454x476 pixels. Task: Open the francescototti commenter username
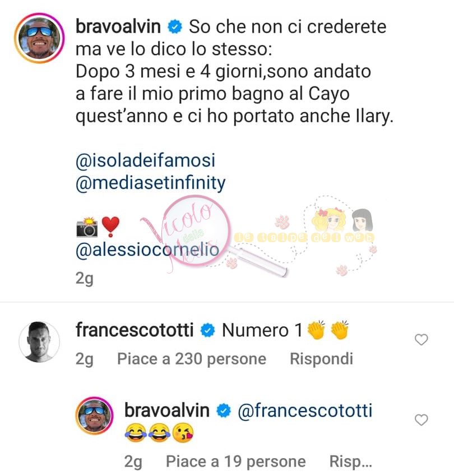(135, 330)
